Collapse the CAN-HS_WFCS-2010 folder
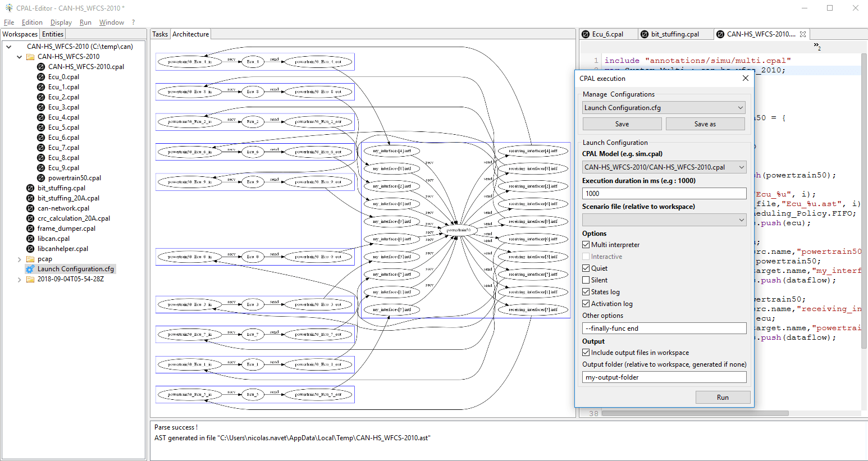868x461 pixels. [20, 57]
